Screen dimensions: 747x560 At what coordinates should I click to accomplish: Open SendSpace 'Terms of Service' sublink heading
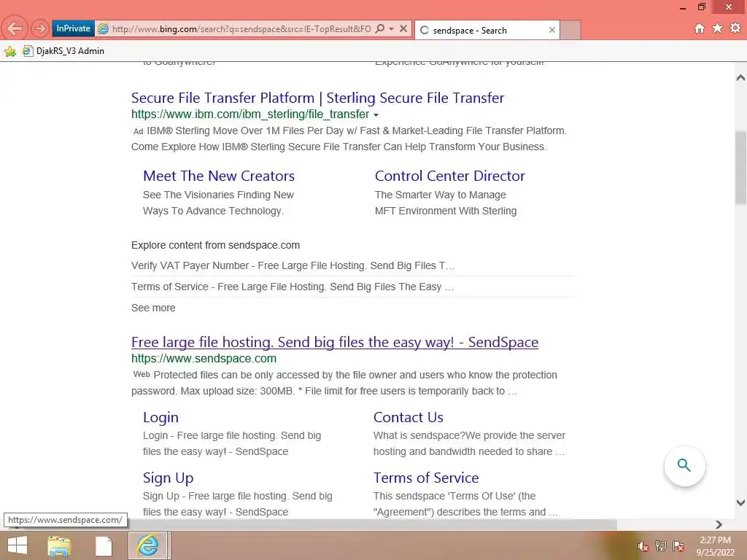point(426,478)
